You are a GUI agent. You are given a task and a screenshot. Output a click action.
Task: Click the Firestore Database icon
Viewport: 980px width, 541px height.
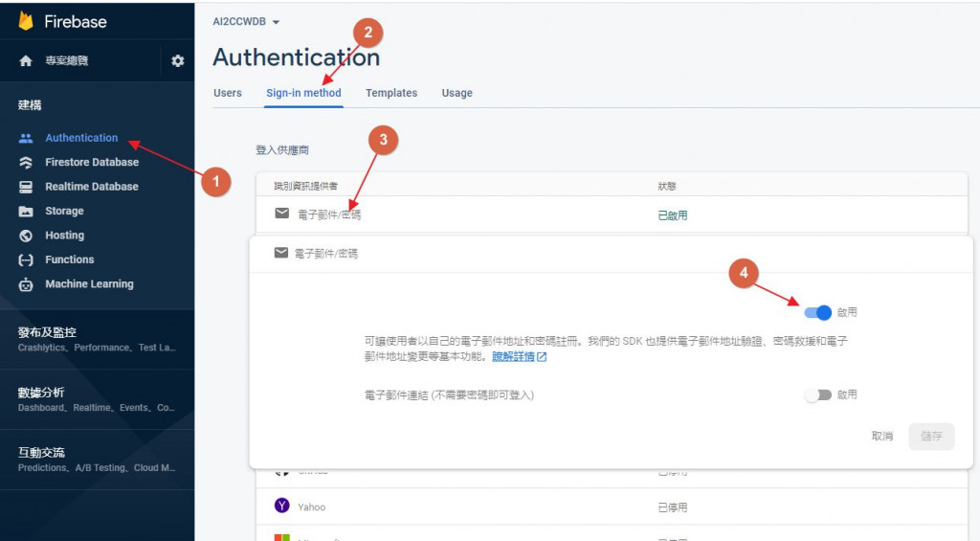tap(26, 163)
